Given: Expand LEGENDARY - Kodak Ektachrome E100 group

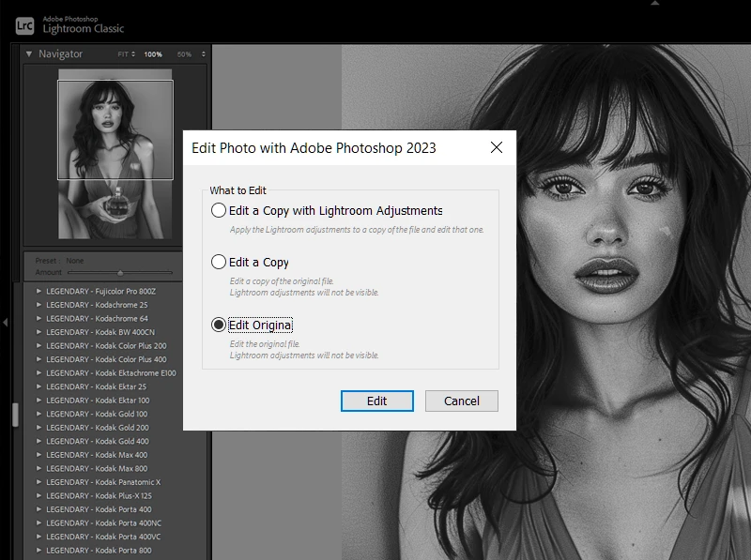Looking at the screenshot, I should tap(39, 372).
